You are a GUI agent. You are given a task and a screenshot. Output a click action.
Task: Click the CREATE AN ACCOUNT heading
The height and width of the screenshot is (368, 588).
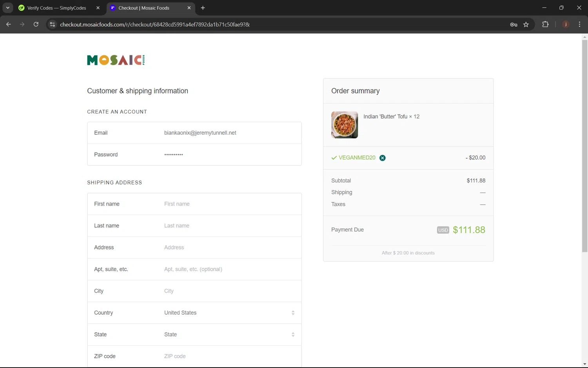point(117,112)
